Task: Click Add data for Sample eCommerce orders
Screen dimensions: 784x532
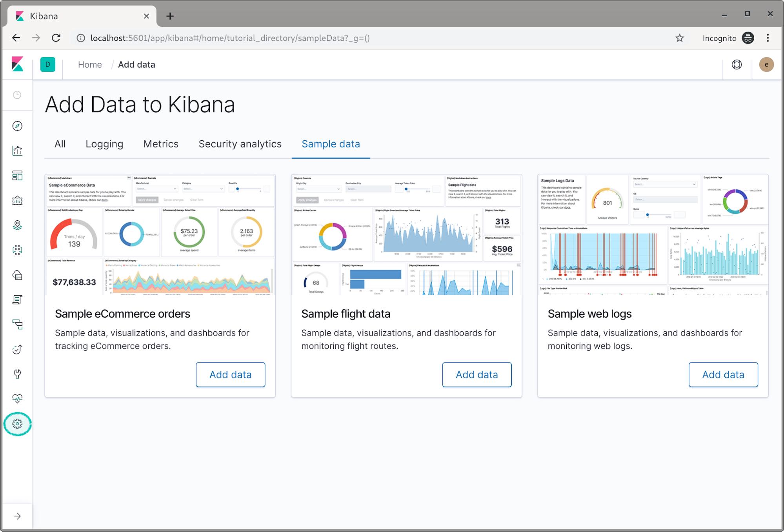Action: coord(230,375)
